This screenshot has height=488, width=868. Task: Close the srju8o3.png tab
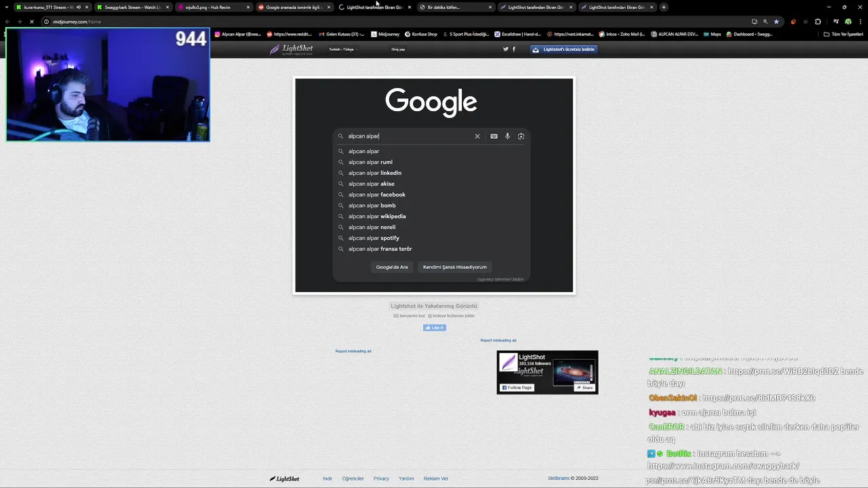(248, 7)
